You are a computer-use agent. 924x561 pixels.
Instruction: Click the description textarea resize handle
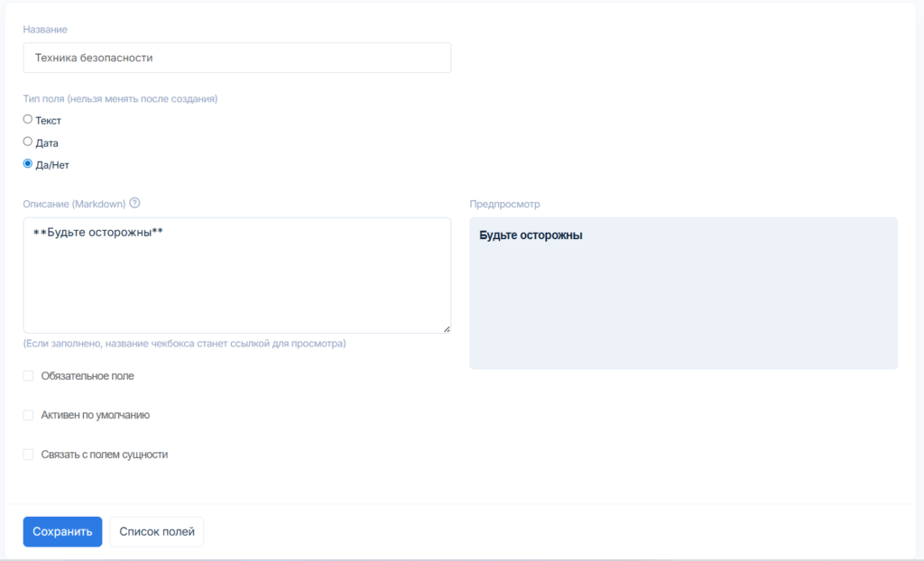click(446, 328)
